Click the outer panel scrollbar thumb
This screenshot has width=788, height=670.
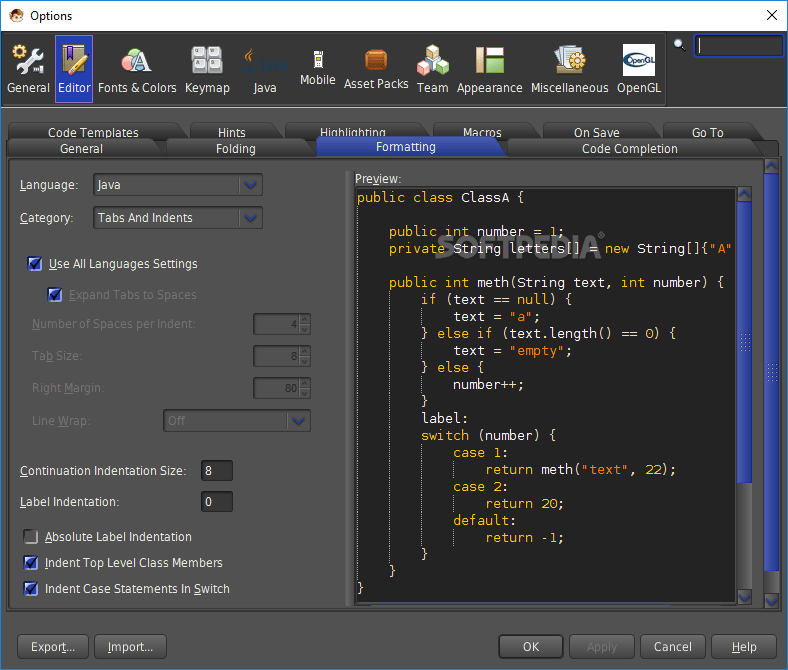click(x=771, y=372)
